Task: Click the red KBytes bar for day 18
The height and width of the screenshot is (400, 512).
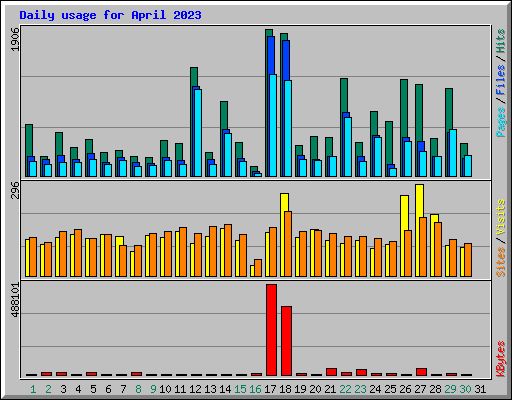Action: 286,341
